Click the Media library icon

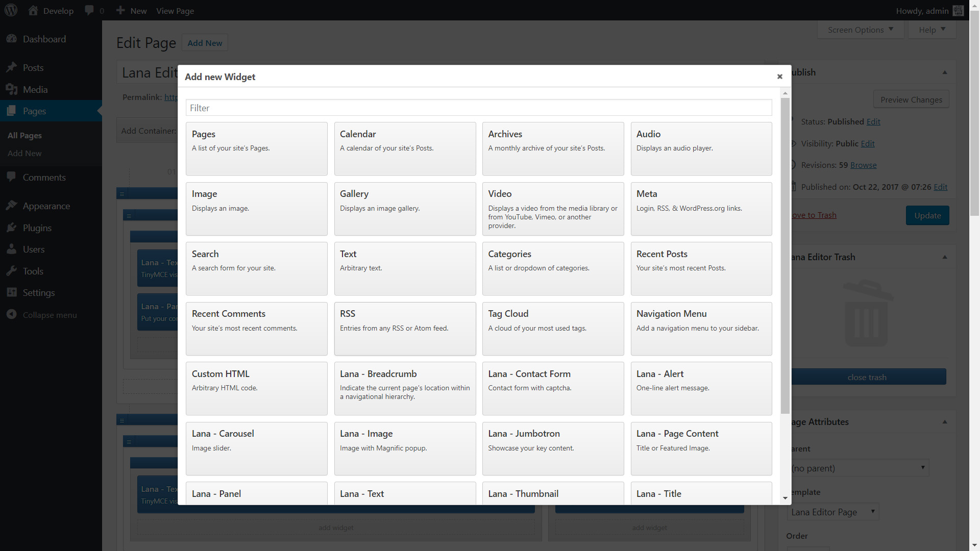12,89
